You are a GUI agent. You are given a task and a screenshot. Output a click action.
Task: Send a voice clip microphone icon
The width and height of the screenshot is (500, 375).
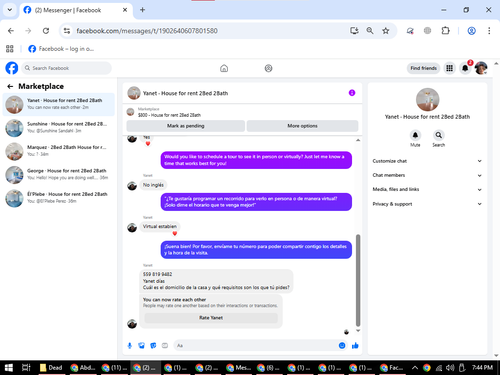pos(130,346)
